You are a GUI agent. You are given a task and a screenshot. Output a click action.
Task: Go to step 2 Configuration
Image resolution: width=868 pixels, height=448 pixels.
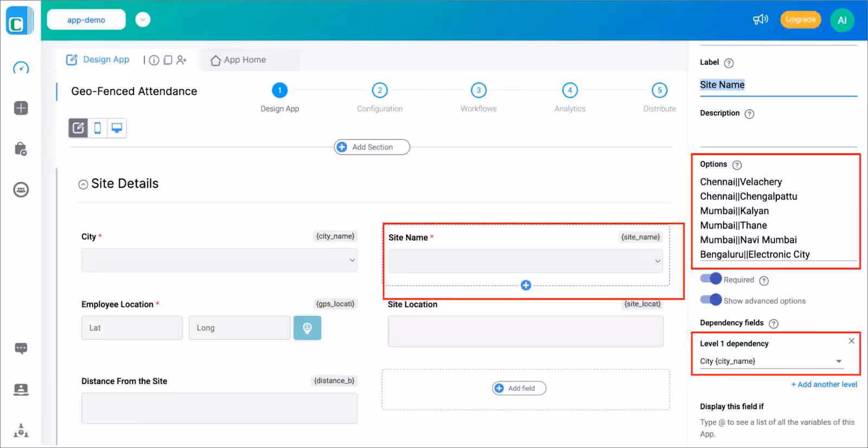(380, 91)
